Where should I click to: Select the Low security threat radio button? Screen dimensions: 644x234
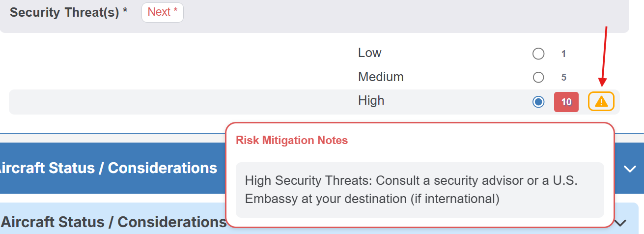point(538,54)
